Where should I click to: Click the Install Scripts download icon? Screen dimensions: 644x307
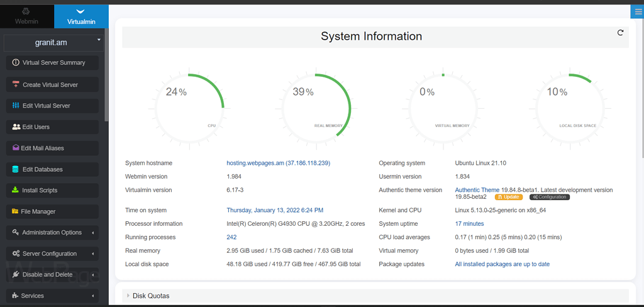tap(16, 190)
